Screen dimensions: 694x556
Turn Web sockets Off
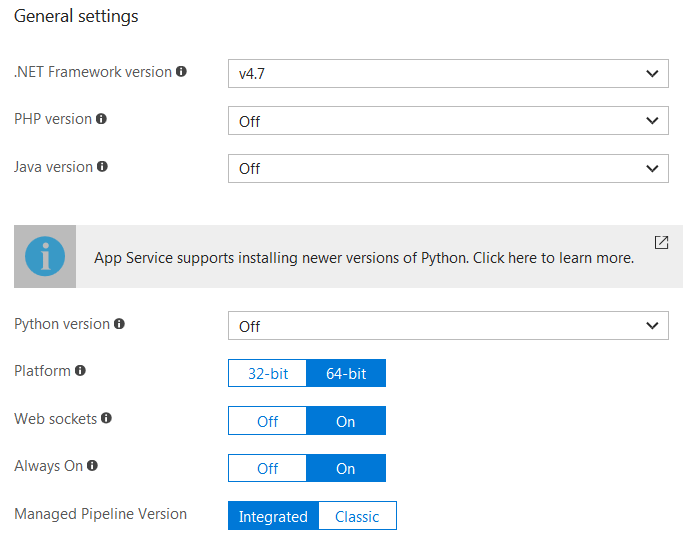point(267,421)
